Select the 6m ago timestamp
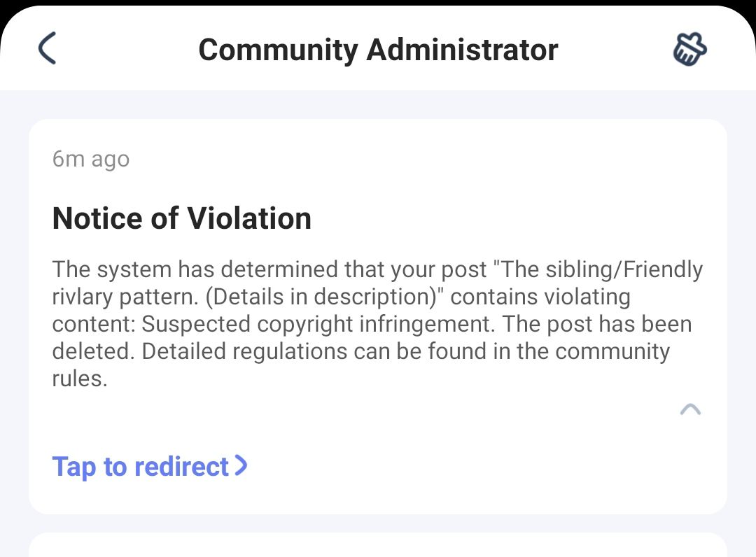 coord(90,158)
